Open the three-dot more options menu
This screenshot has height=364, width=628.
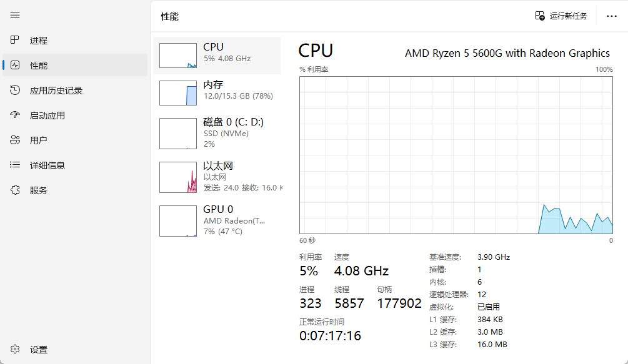click(x=612, y=16)
